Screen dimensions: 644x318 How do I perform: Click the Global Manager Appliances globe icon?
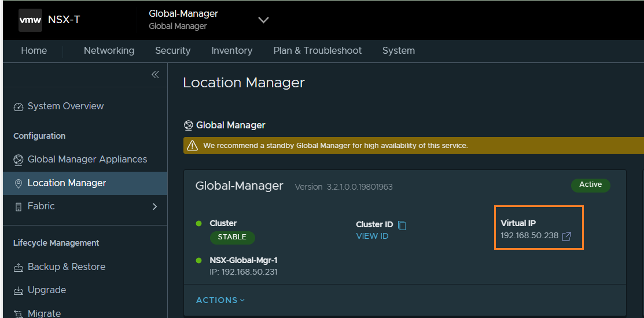(x=18, y=160)
